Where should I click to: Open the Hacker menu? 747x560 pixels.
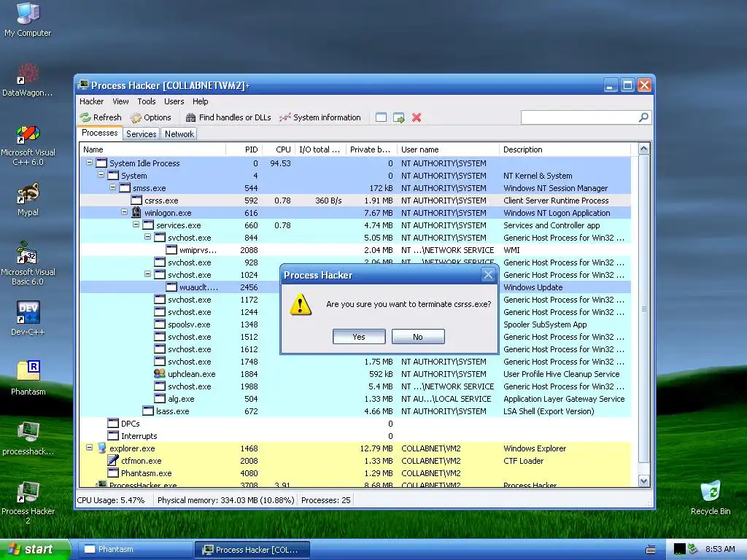(x=91, y=101)
